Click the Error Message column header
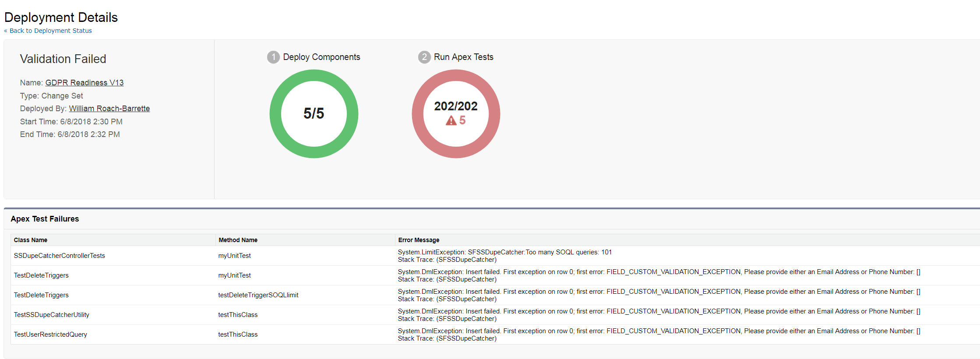 [x=419, y=240]
